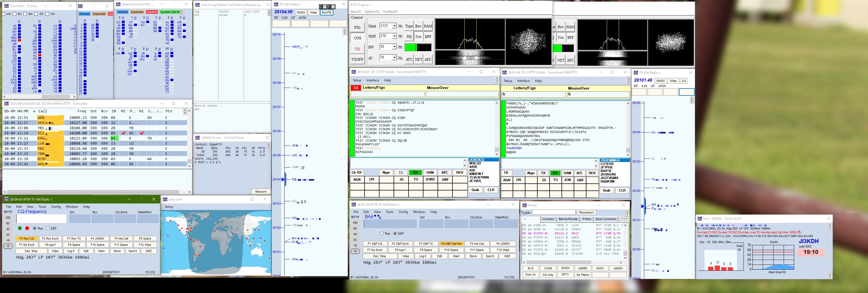Screen dimensions: 868x293
Task: Switch to Bands/Modes tab in Telnet
Action: (568, 219)
